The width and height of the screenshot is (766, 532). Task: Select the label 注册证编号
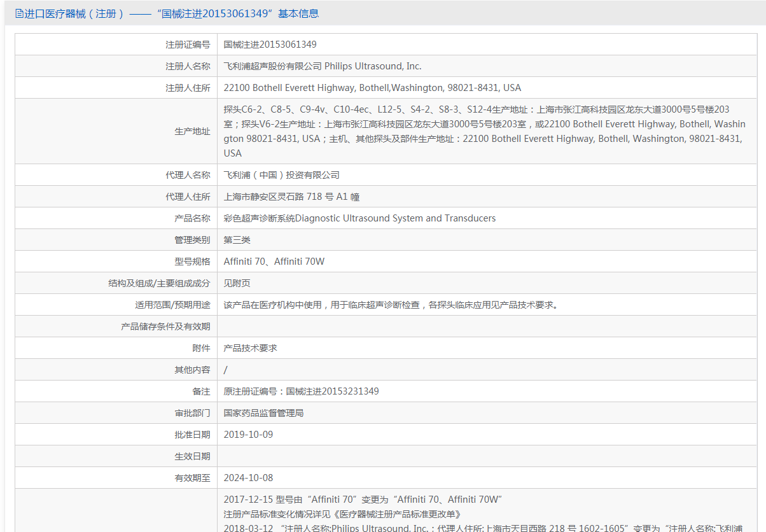pos(188,45)
